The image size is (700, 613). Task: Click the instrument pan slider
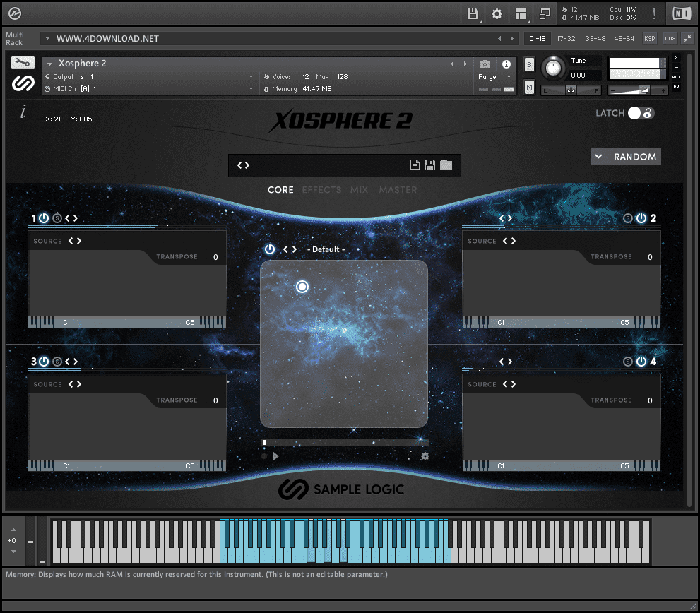[571, 90]
